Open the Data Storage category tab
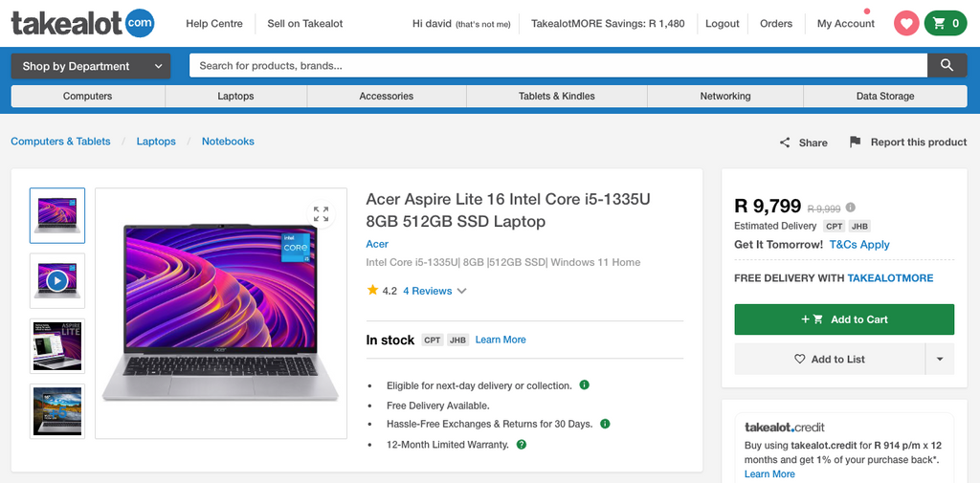 pyautogui.click(x=884, y=97)
